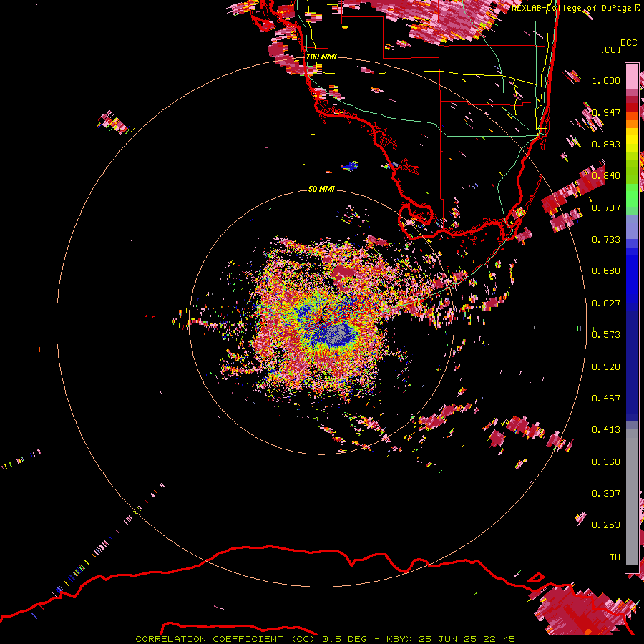Click the [CC] label above the color scale
Screen dimensions: 644x644
pos(611,49)
